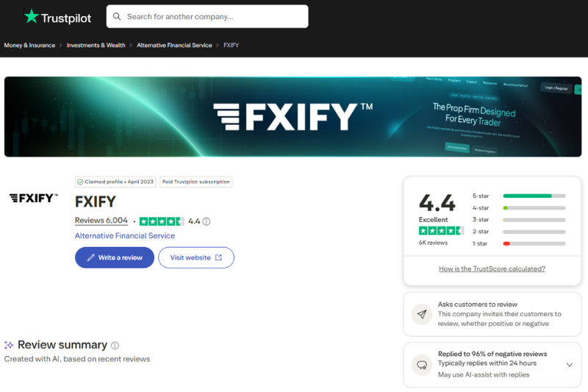Viewport: 588px width, 392px height.
Task: Click the star rating beside Reviews 6,004
Action: click(162, 221)
